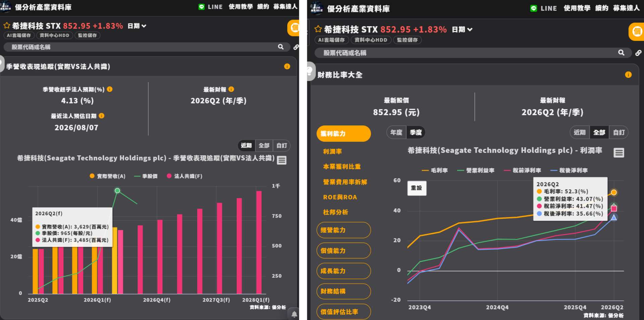Click the LINE icon in the right panel header
This screenshot has width=644, height=320.
click(x=533, y=8)
